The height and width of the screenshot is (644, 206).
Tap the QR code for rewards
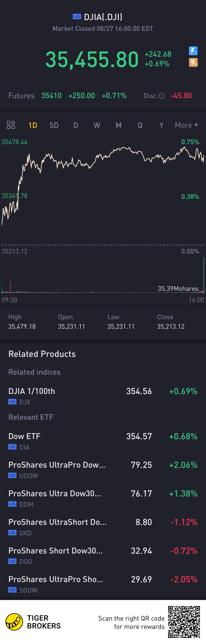(x=184, y=622)
